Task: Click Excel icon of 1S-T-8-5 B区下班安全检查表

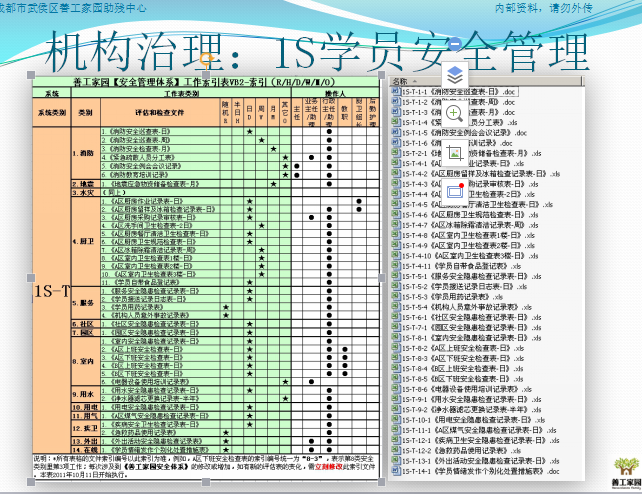Action: (396, 379)
